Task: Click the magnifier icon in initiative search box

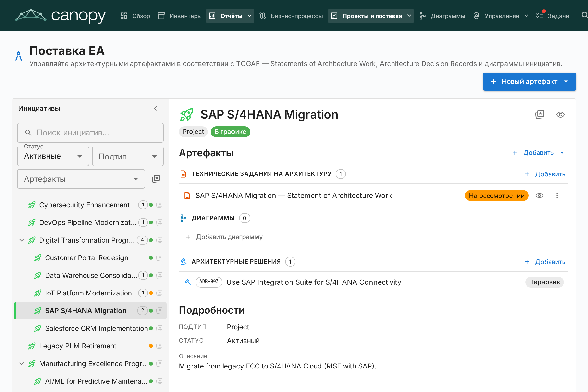Action: coord(28,133)
